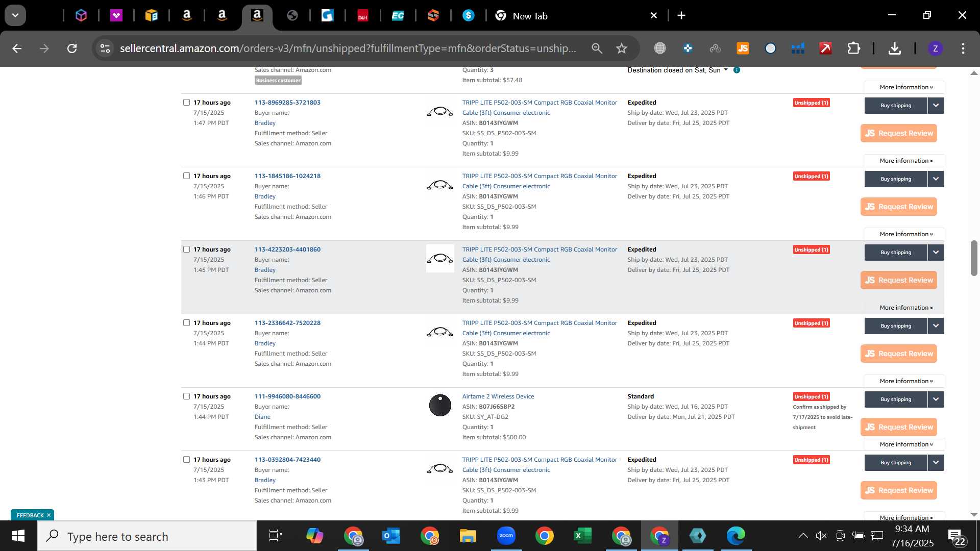Open buyer name Diane link
Screen dimensions: 980x551
click(262, 417)
